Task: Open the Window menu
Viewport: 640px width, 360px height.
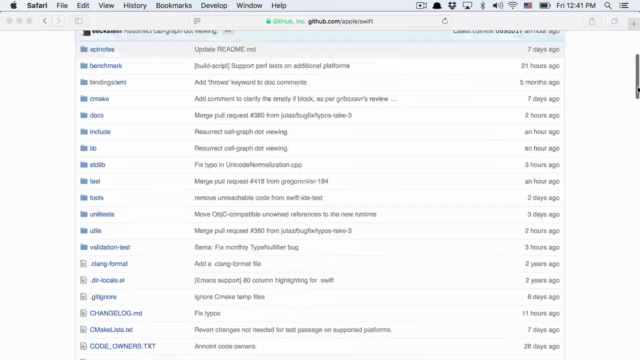Action: tap(249, 6)
